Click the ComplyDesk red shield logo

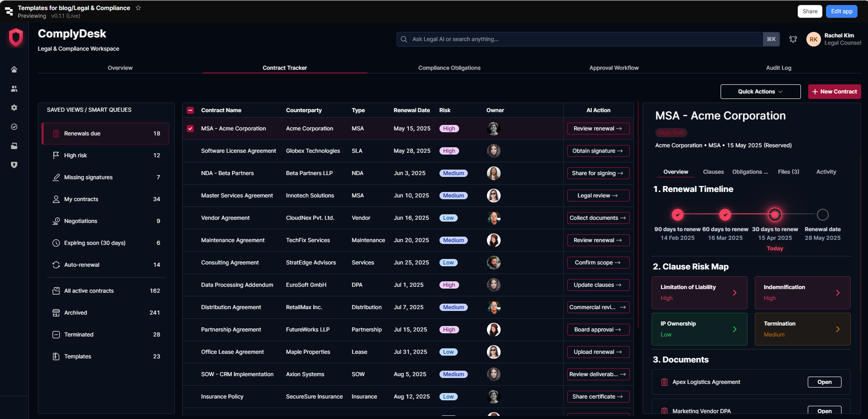coord(16,37)
